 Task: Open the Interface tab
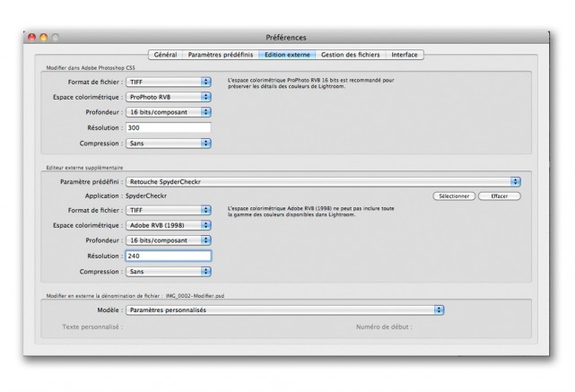[405, 55]
